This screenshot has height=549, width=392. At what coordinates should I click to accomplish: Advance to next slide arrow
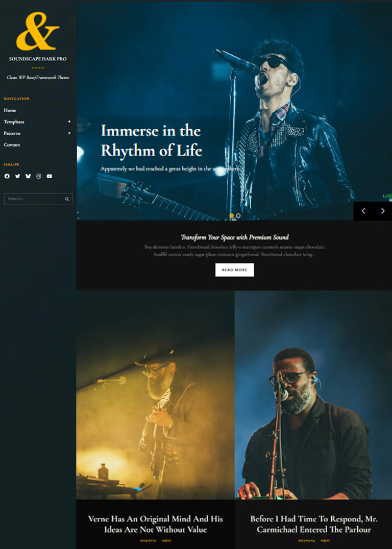383,211
